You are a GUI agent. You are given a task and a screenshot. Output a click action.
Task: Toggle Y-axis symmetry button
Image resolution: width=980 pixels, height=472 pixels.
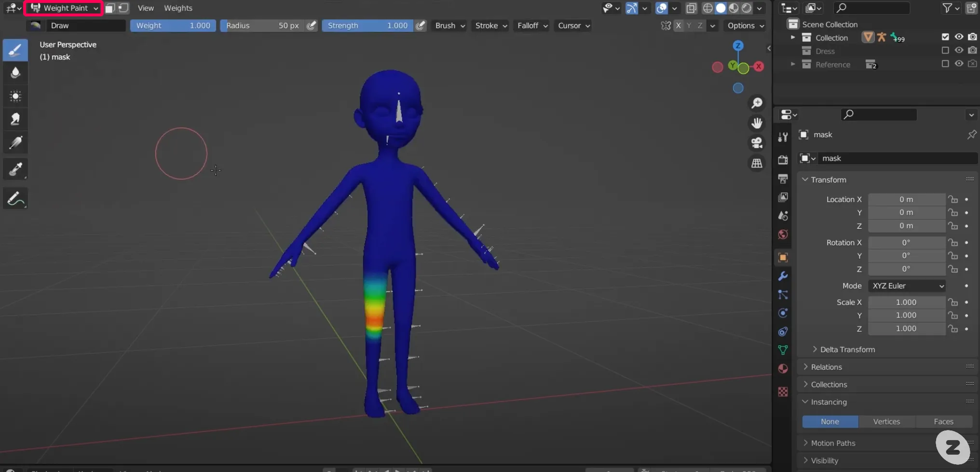point(689,26)
